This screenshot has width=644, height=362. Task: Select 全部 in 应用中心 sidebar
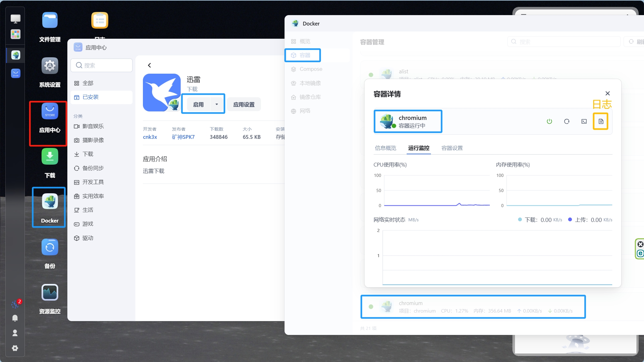101,83
